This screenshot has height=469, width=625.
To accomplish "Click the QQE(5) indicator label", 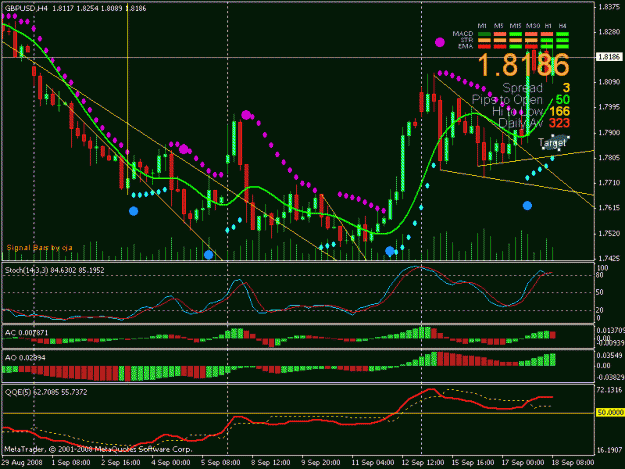I will click(46, 392).
